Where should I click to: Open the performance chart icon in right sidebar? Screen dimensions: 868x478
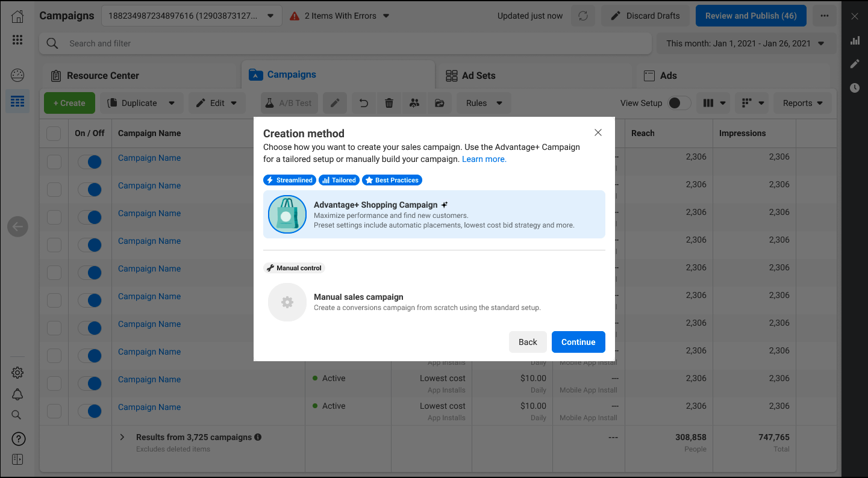pyautogui.click(x=854, y=41)
